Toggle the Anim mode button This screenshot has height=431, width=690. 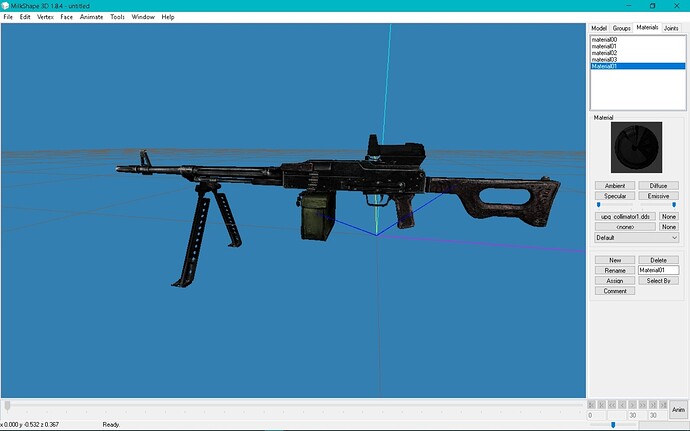(678, 408)
